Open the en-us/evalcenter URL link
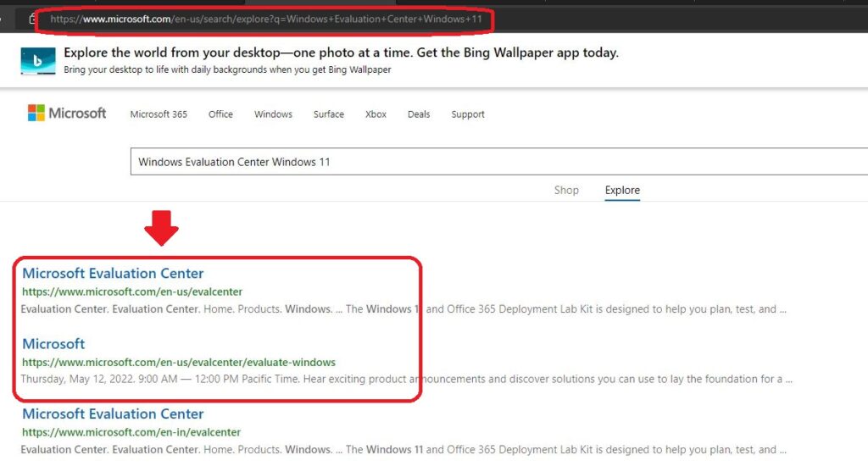868x472 pixels. click(x=132, y=292)
